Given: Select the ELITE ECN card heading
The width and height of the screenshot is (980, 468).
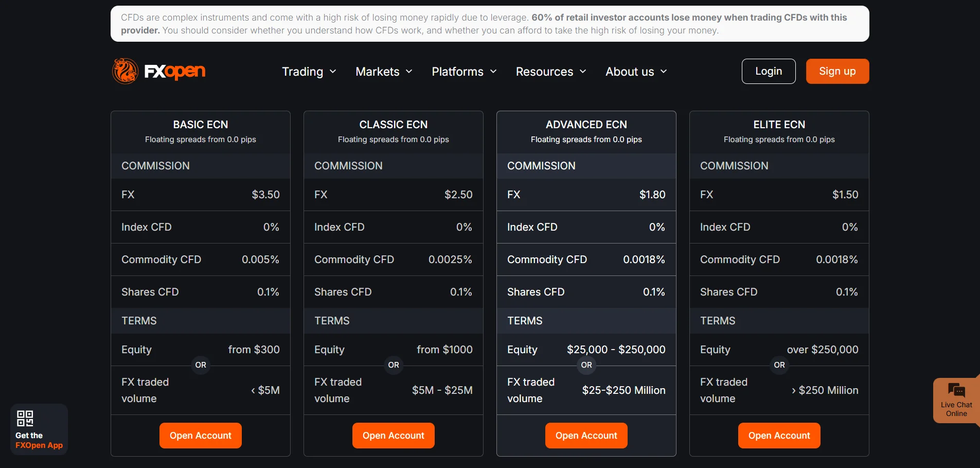Looking at the screenshot, I should (x=779, y=125).
